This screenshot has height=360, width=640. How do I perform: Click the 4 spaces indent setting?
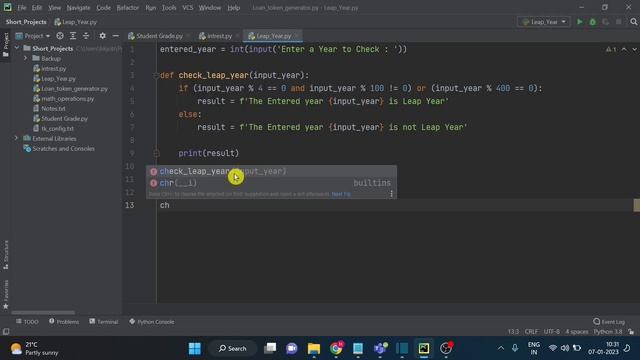(577, 331)
